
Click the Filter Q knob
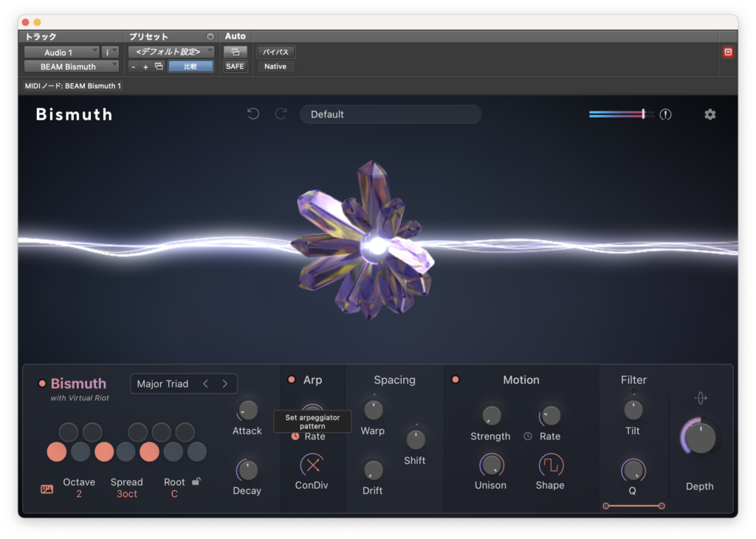633,470
